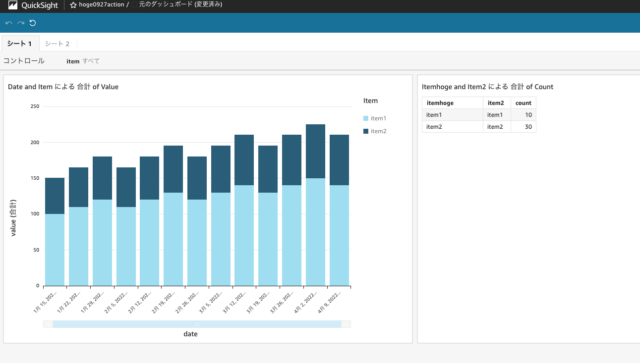Click the Item legend title

(371, 100)
